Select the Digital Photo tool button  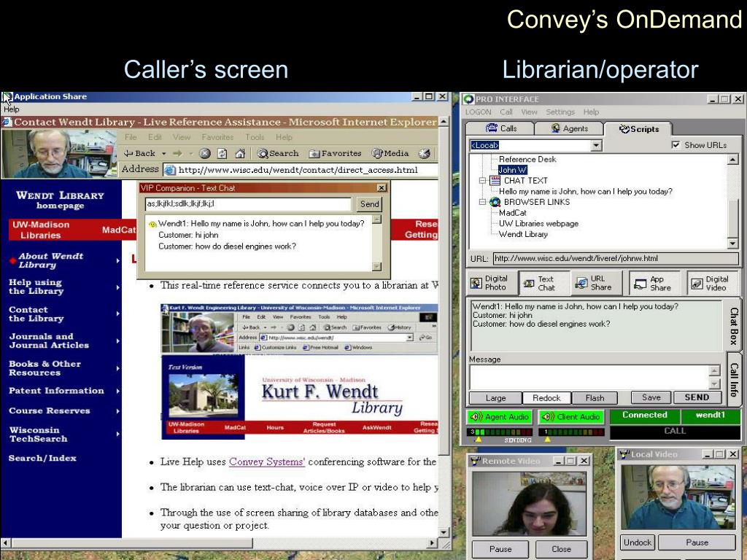pos(489,283)
